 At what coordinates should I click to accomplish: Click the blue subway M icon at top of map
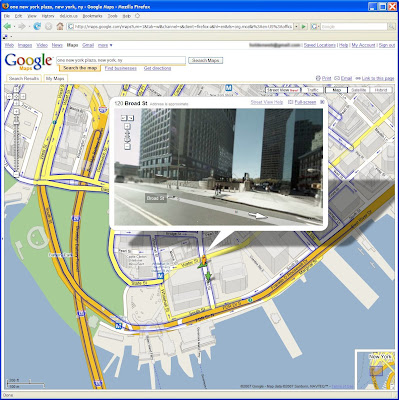click(228, 88)
